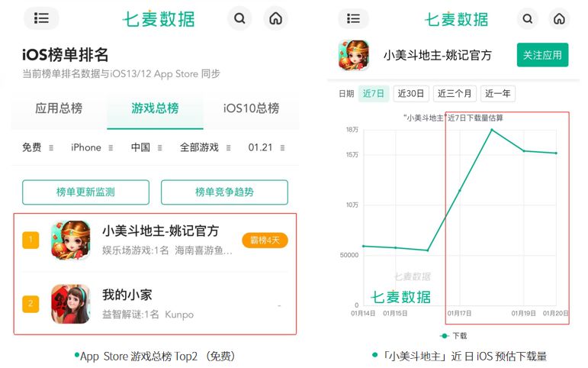Open the menu list icon in right panel
The image size is (588, 368).
(x=353, y=18)
